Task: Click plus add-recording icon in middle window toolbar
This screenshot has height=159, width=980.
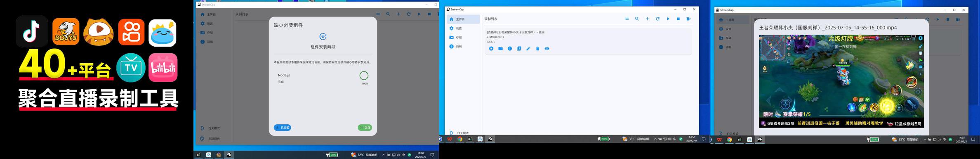Action: pyautogui.click(x=648, y=19)
